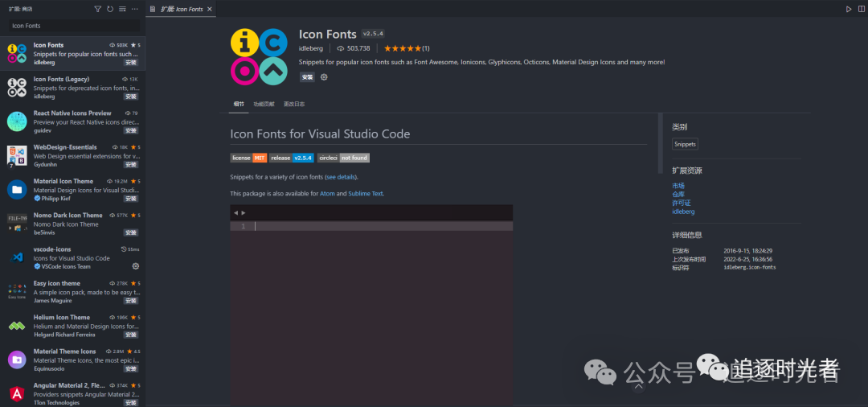Viewport: 868px width, 407px height.
Task: Click the Easy icon theme logo
Action: click(x=17, y=291)
